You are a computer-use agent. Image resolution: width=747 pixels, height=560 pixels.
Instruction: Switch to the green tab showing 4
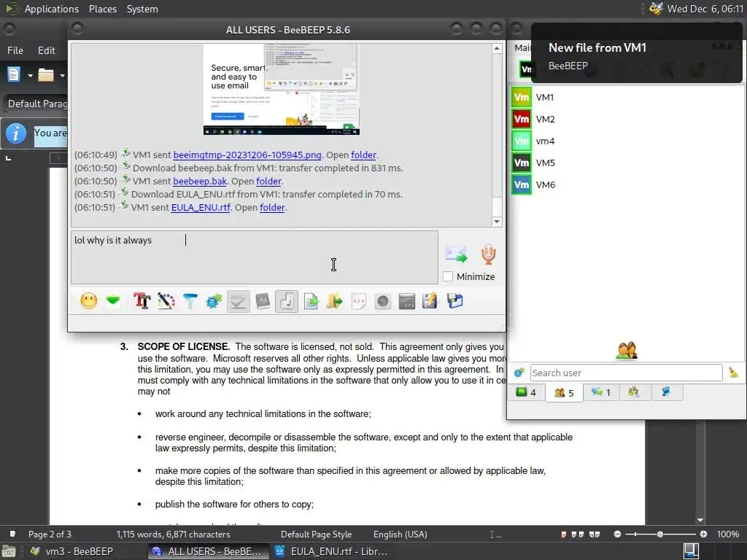click(x=527, y=392)
